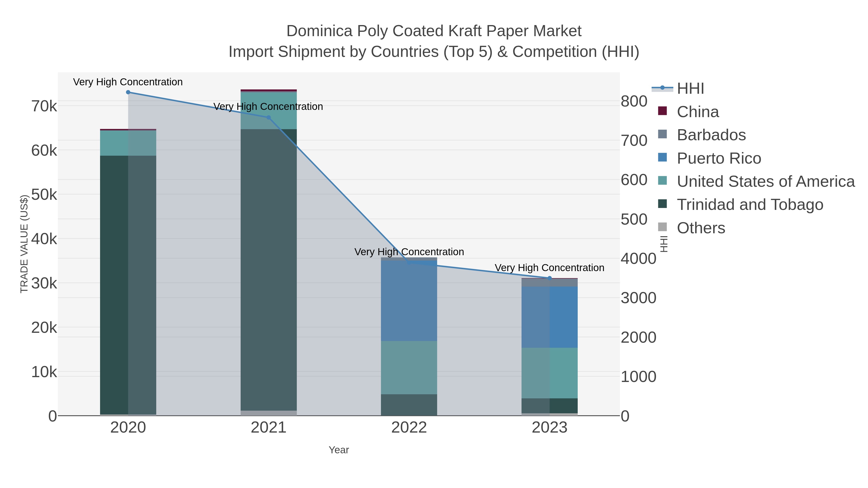Click the 4000 right axis tick label

(x=638, y=259)
